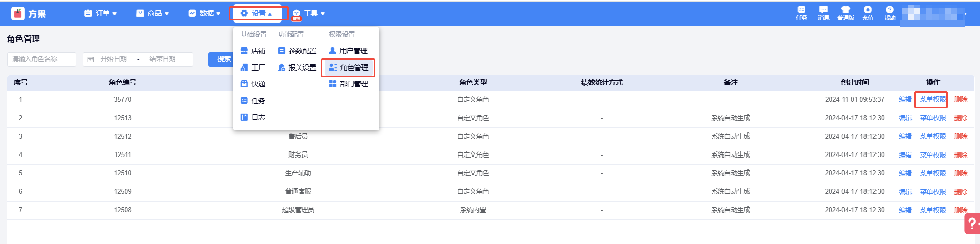Viewport: 980px width, 244px height.
Task: Click the 请输入角色名称 search field
Action: 41,59
